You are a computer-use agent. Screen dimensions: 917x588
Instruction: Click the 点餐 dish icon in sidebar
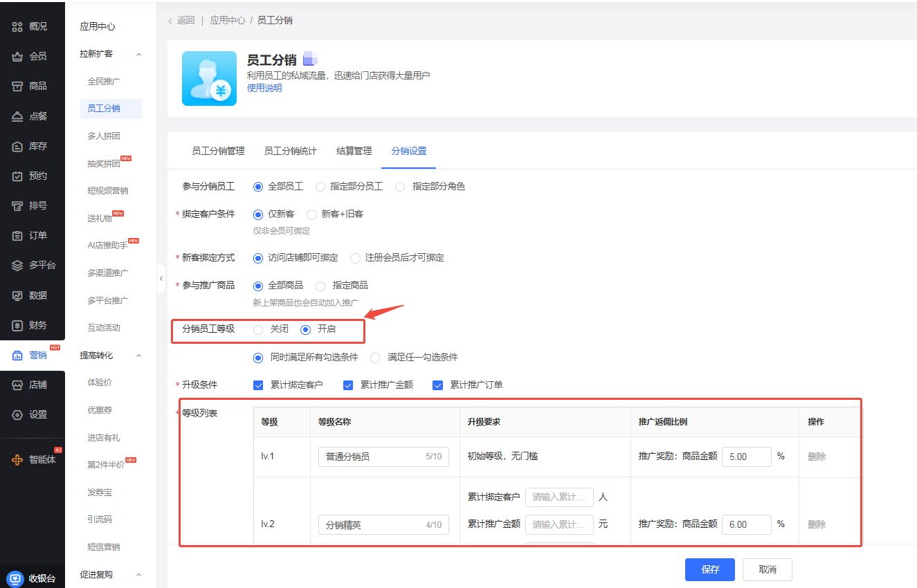click(18, 116)
